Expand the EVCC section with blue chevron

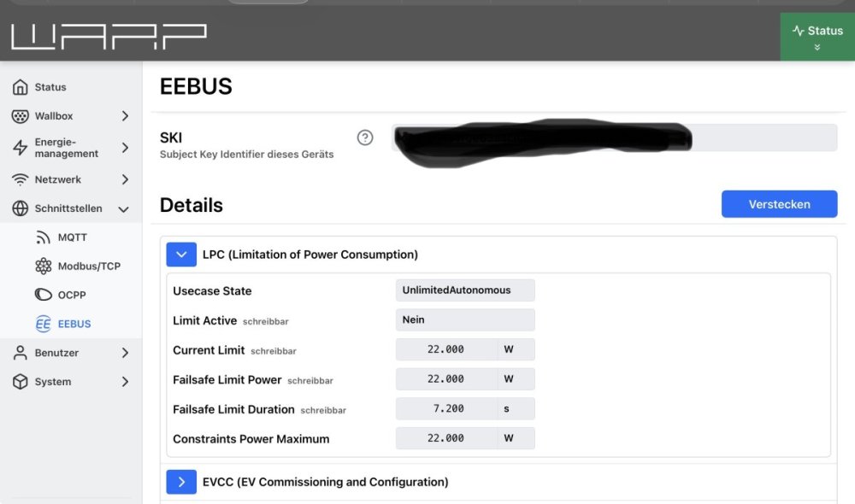pos(181,482)
